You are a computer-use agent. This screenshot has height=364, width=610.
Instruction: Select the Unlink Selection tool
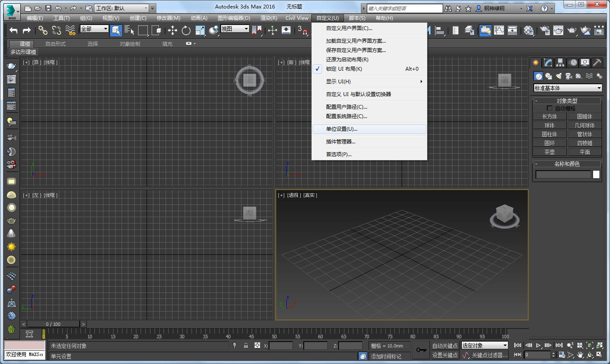tap(56, 30)
